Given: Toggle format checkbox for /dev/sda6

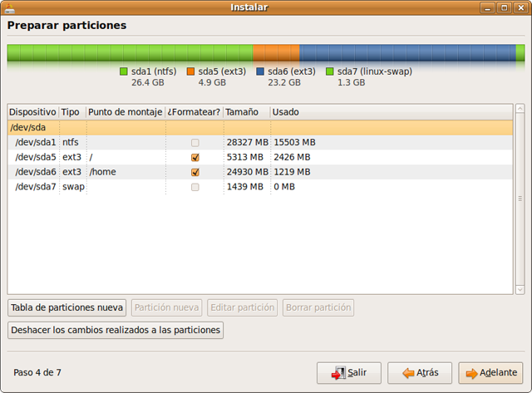Looking at the screenshot, I should pyautogui.click(x=195, y=172).
